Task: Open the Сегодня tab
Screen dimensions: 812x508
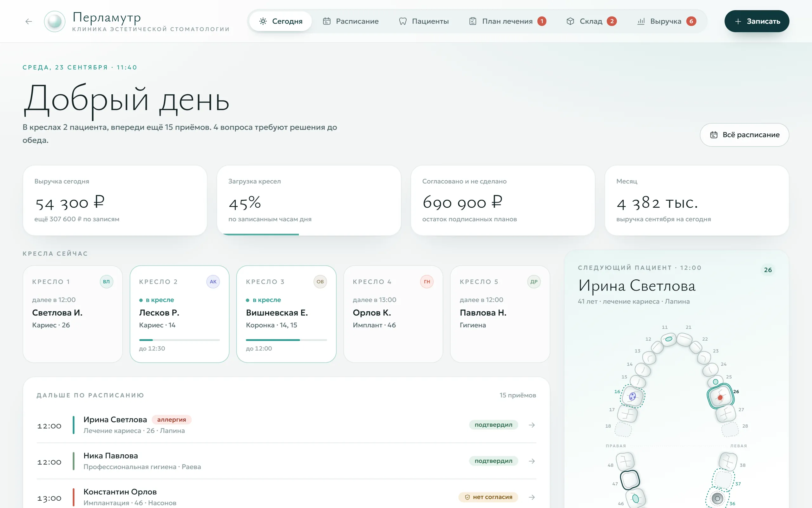Action: (280, 21)
